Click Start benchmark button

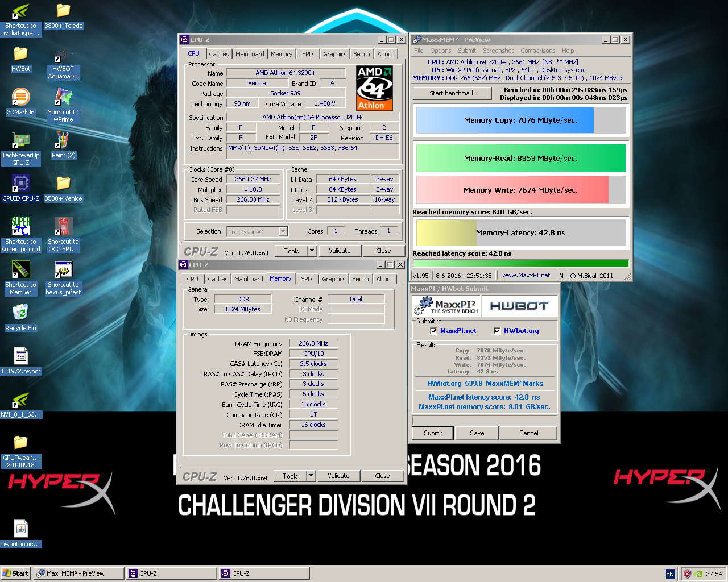[452, 93]
